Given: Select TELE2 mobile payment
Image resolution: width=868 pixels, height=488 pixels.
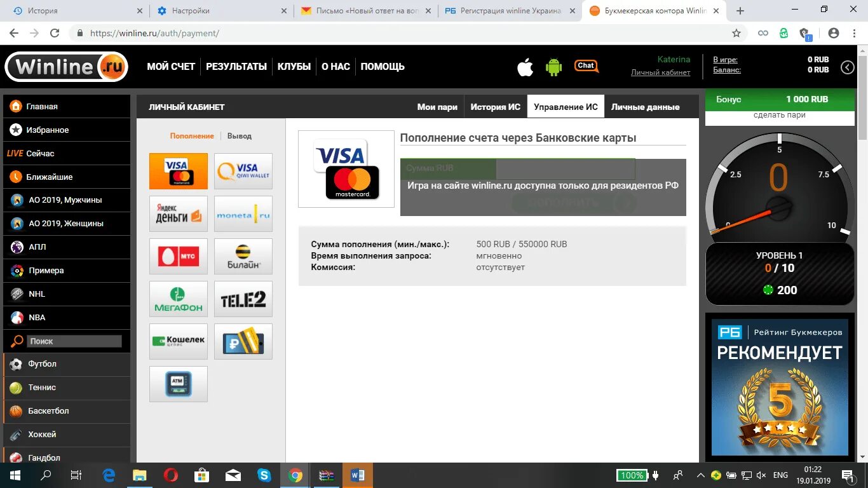Looking at the screenshot, I should point(243,299).
